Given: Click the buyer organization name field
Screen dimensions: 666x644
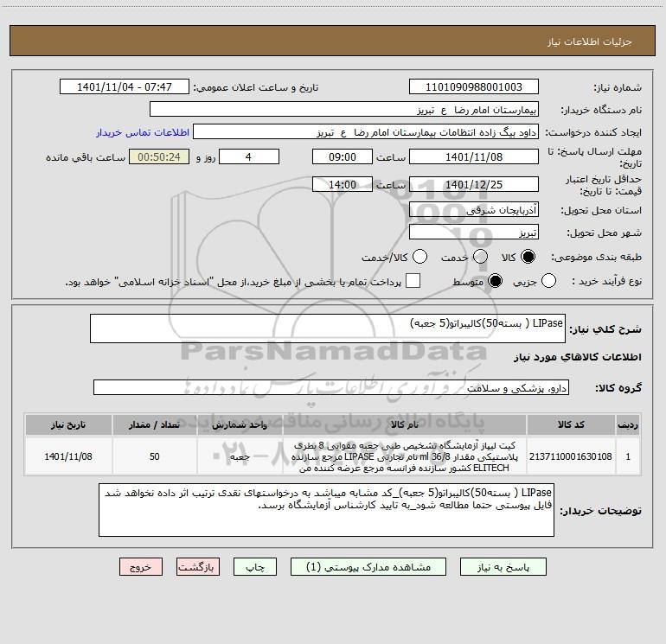Looking at the screenshot, I should click(344, 110).
